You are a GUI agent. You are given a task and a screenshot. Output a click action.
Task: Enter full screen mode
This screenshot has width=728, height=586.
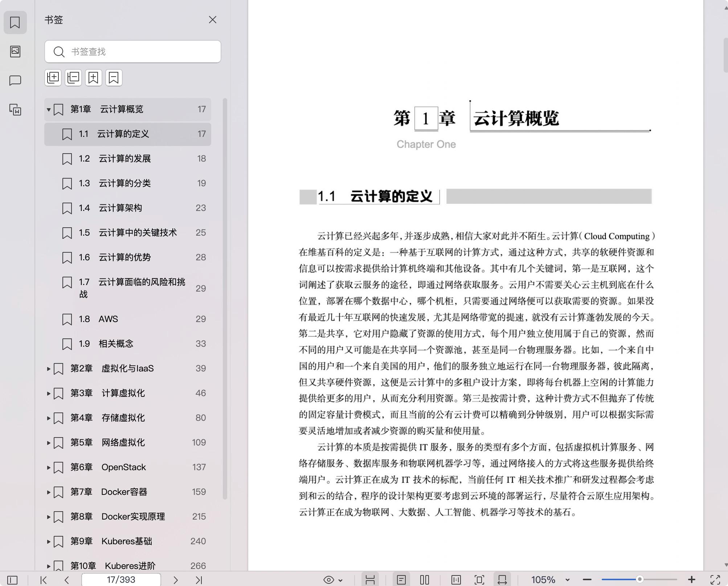pyautogui.click(x=715, y=580)
